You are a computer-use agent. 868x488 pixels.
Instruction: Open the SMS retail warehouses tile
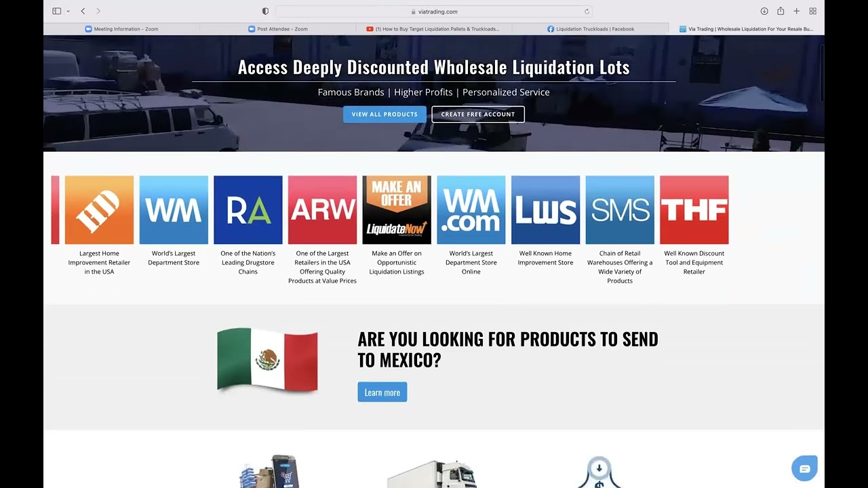click(x=620, y=210)
